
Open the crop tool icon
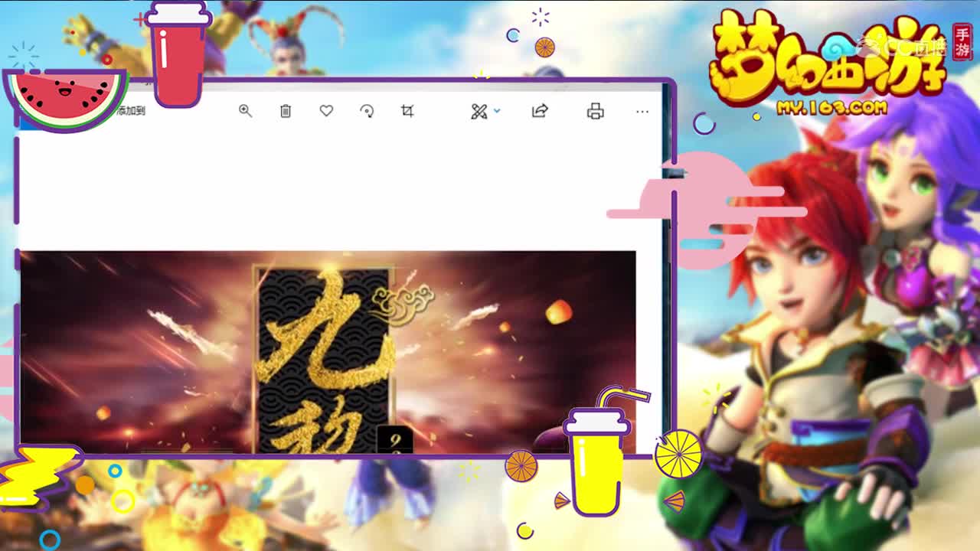click(x=407, y=111)
